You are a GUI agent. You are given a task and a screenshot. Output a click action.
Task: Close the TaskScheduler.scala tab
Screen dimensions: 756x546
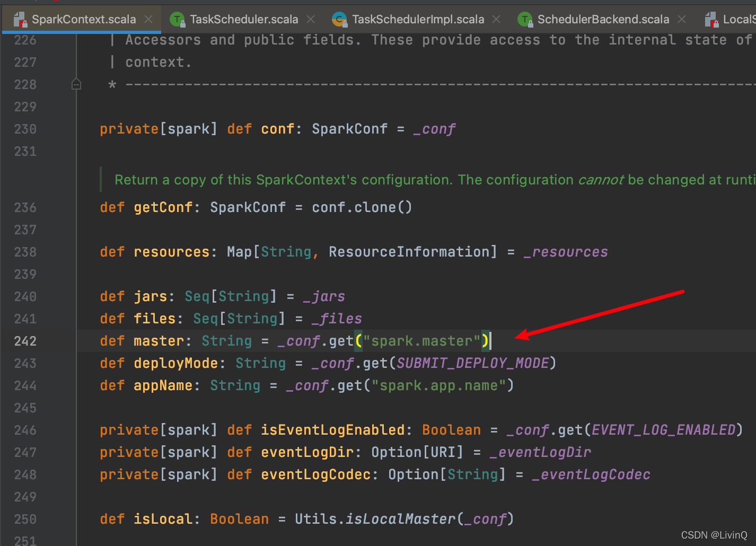tap(311, 19)
